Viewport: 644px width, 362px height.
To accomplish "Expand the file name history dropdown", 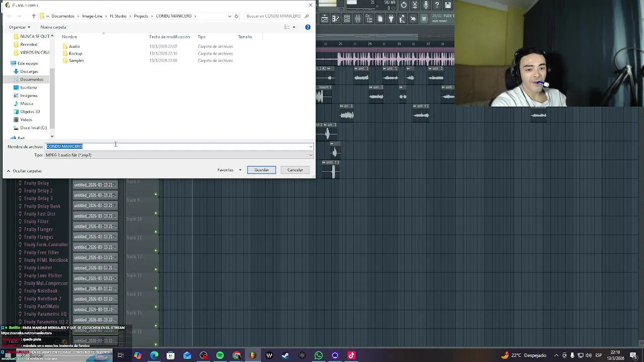I will 310,146.
